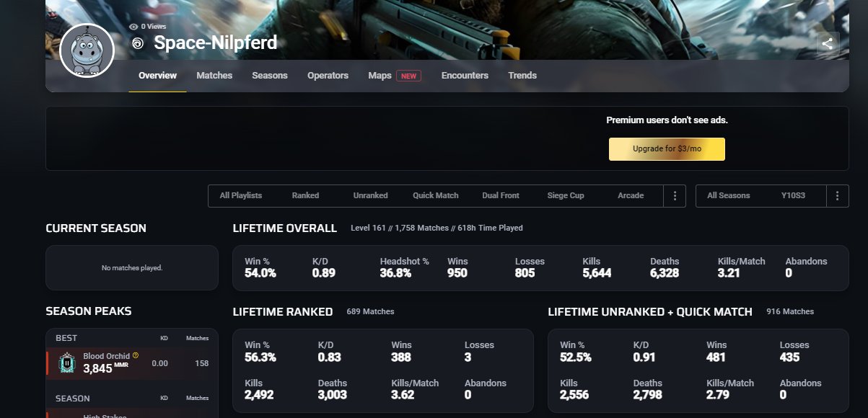
Task: Click the lifetime overall Wins 950 value
Action: pos(457,273)
